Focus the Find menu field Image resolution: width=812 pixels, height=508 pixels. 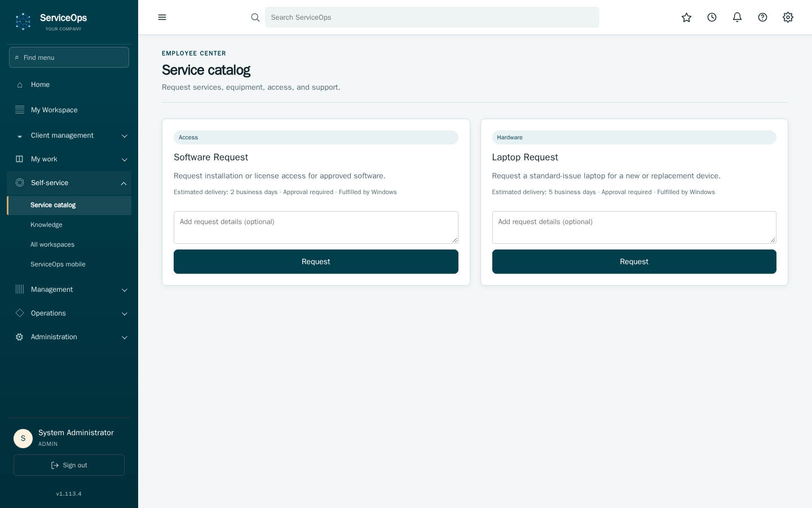tap(69, 58)
